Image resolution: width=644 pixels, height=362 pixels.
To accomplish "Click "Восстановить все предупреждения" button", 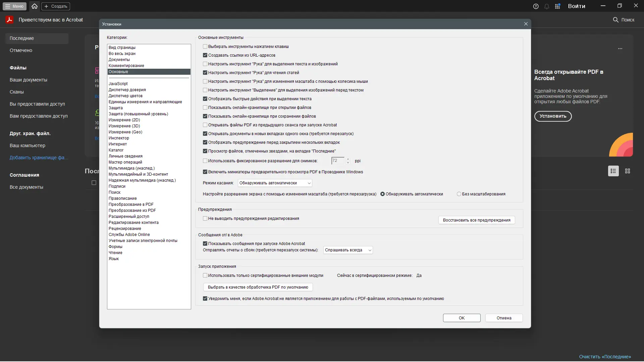I will click(x=476, y=220).
